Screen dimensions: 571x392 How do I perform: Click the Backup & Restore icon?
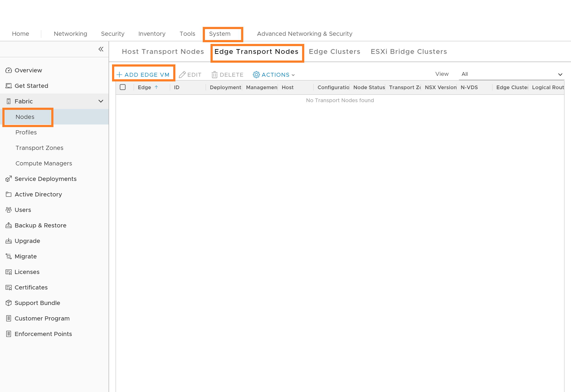coord(9,225)
